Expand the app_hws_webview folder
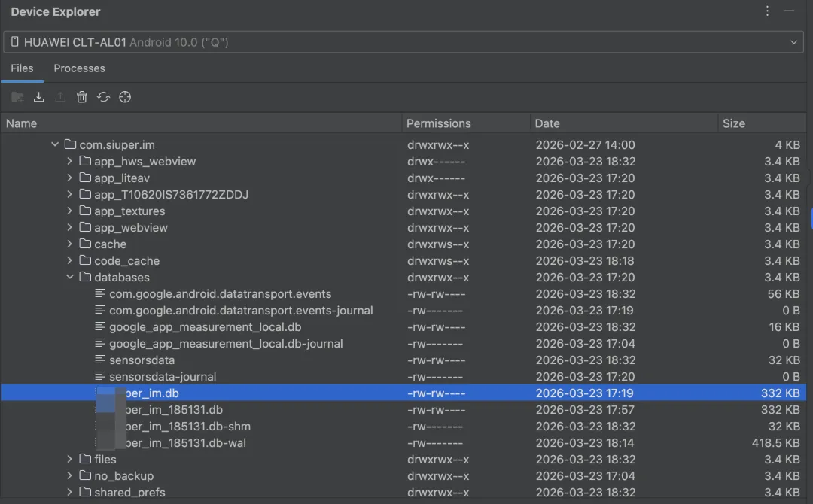The image size is (813, 504). pyautogui.click(x=70, y=162)
